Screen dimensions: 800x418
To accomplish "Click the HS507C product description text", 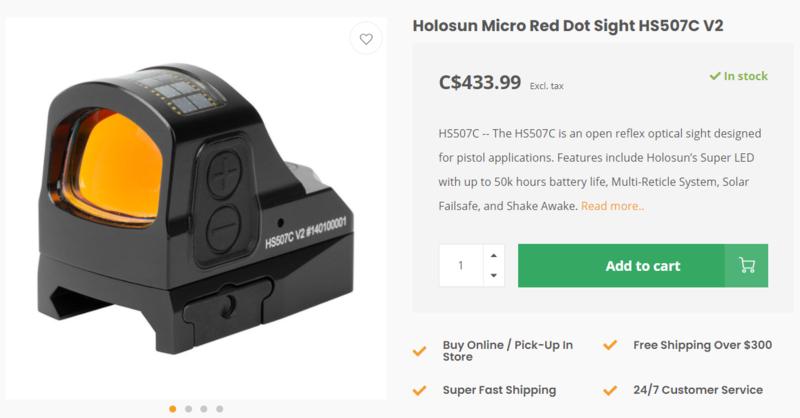I will (600, 170).
